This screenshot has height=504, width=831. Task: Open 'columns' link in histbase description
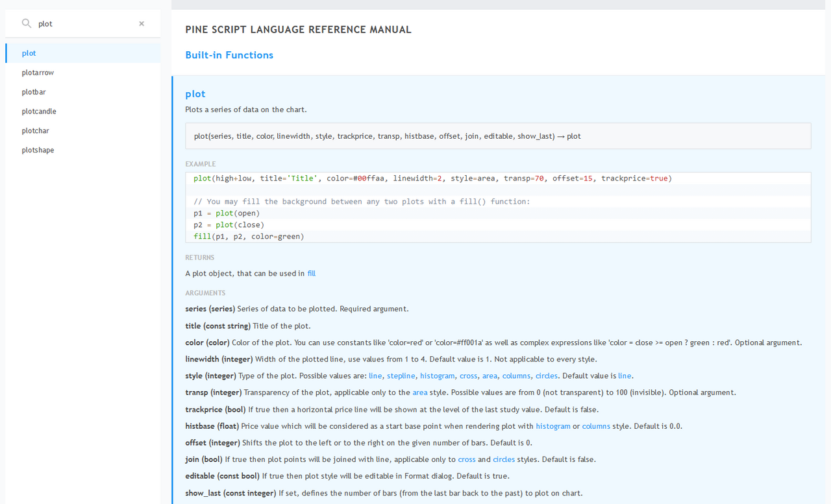596,427
